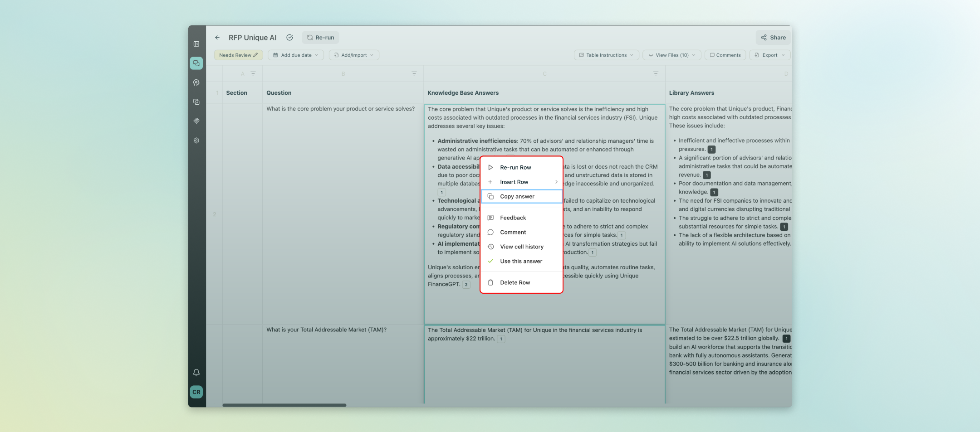Open Library citation badge after 'knowledge.'

(x=714, y=192)
